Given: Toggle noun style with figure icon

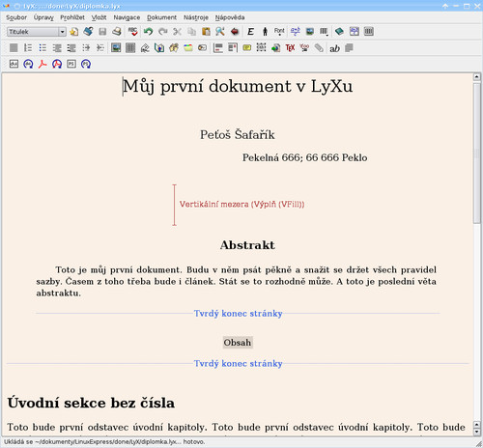Looking at the screenshot, I should coord(265,32).
